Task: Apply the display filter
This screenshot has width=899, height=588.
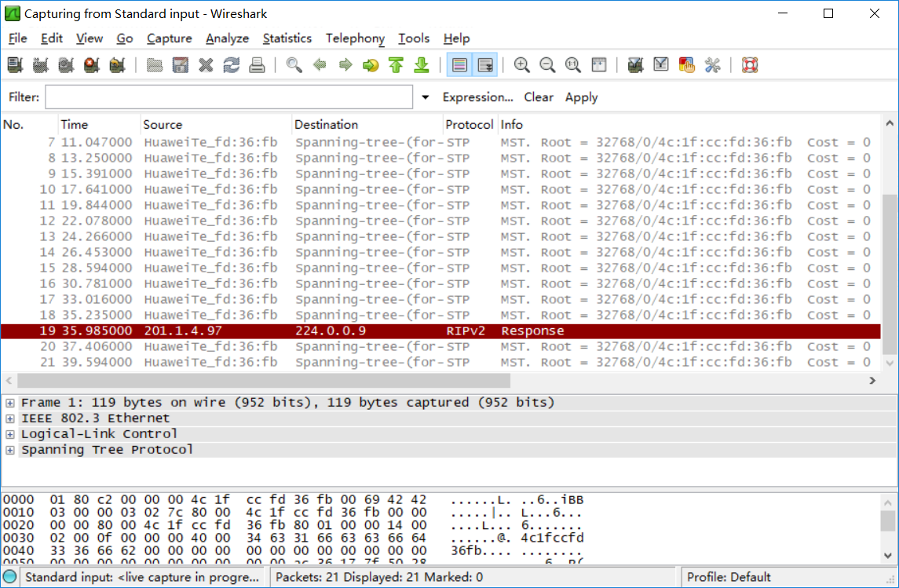Action: click(581, 97)
